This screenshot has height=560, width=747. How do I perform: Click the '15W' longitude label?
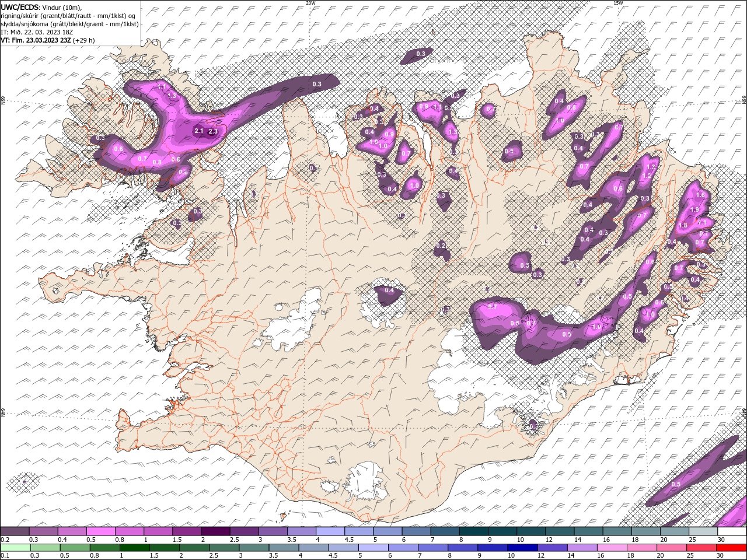pos(618,3)
